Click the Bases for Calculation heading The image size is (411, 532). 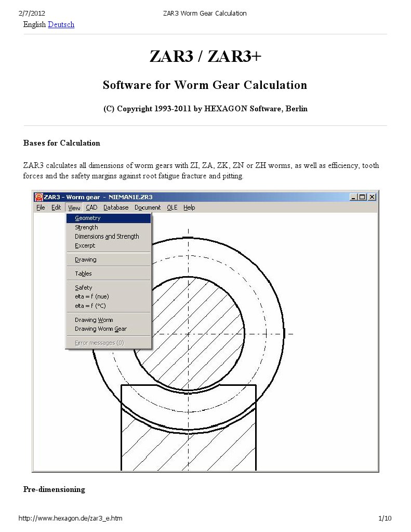pyautogui.click(x=62, y=143)
